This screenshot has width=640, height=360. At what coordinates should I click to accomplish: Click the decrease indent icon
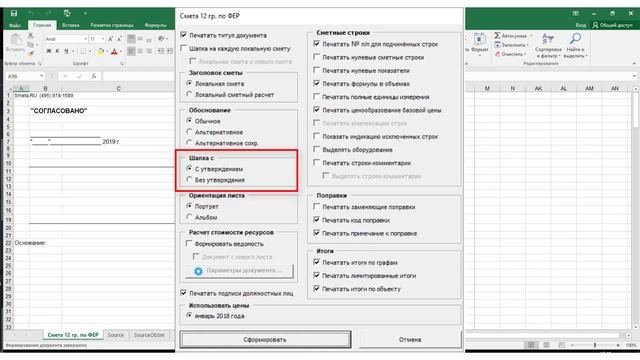tap(161, 51)
